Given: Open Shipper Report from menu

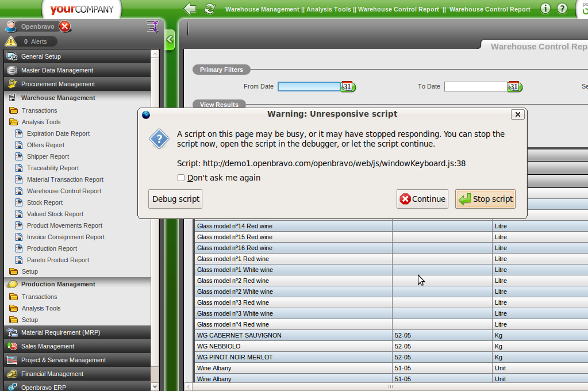Looking at the screenshot, I should 48,156.
